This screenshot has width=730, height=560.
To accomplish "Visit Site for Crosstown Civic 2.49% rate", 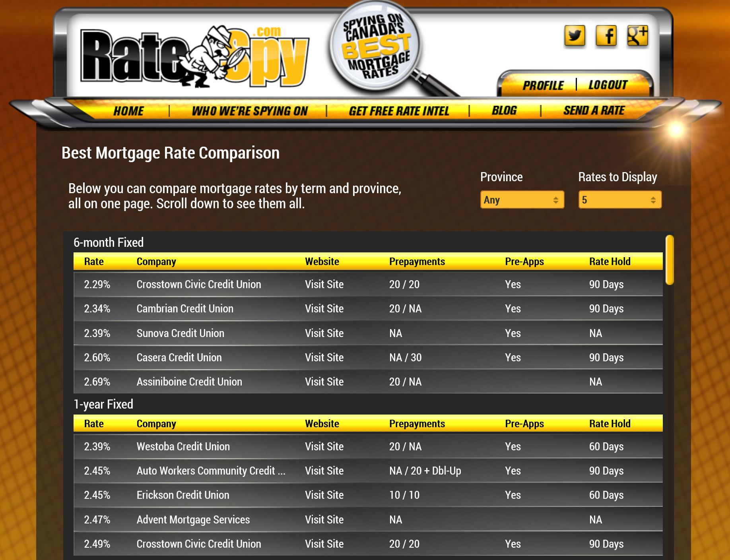I will coord(324,544).
